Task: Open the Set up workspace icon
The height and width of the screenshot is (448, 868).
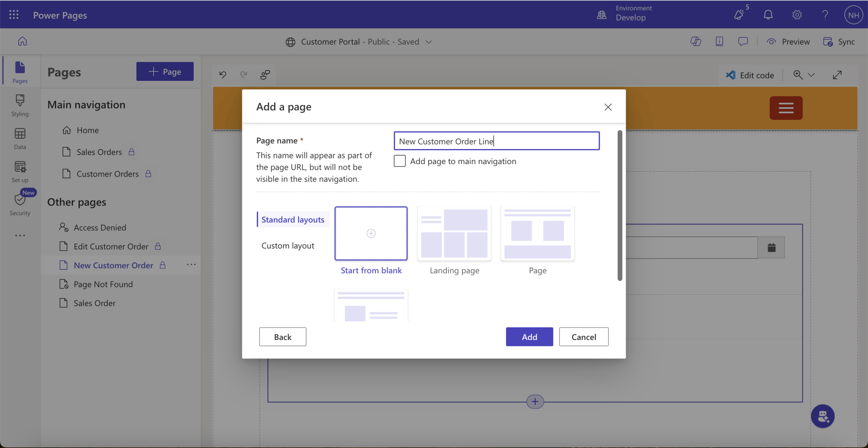Action: click(x=20, y=171)
